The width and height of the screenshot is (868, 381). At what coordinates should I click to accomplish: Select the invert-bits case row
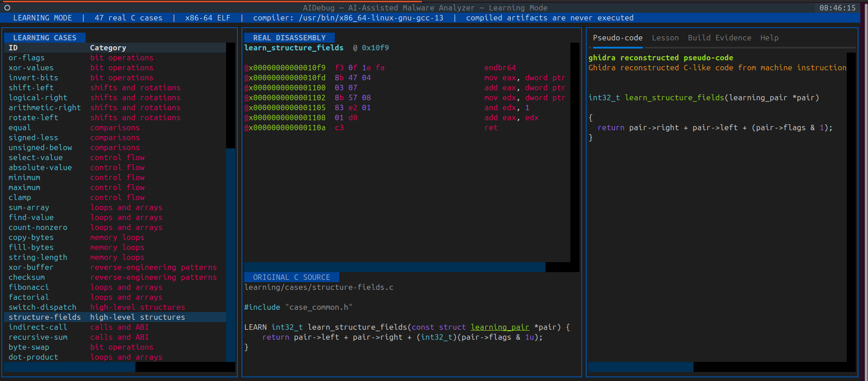(x=115, y=78)
